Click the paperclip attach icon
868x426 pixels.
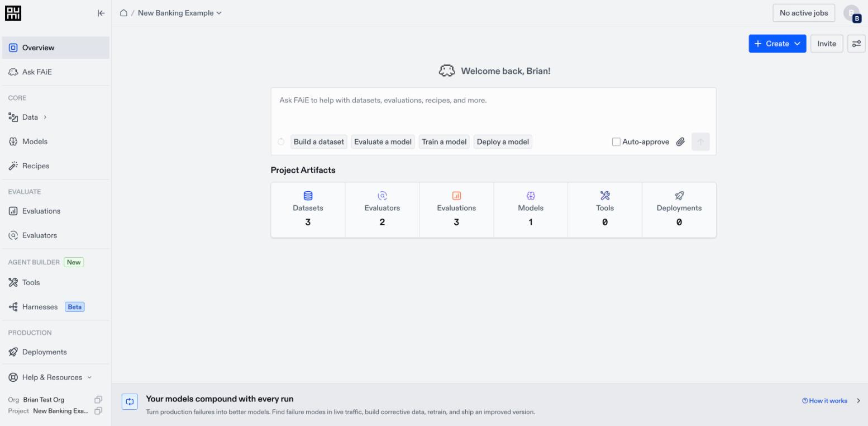click(x=680, y=142)
